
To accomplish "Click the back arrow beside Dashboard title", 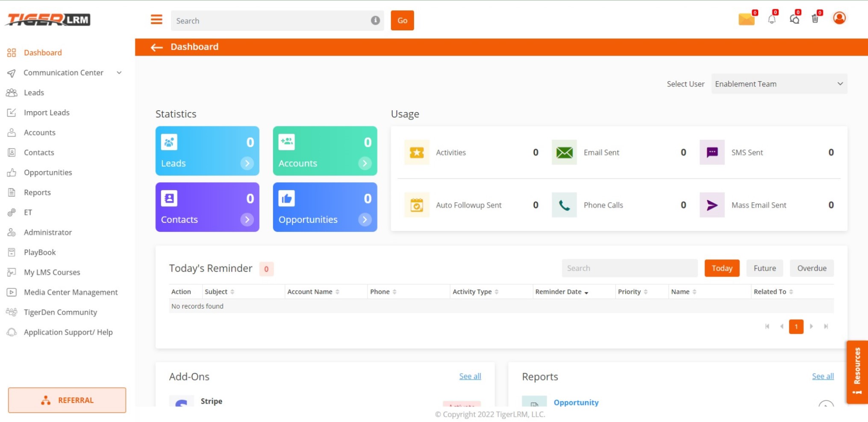I will point(157,47).
